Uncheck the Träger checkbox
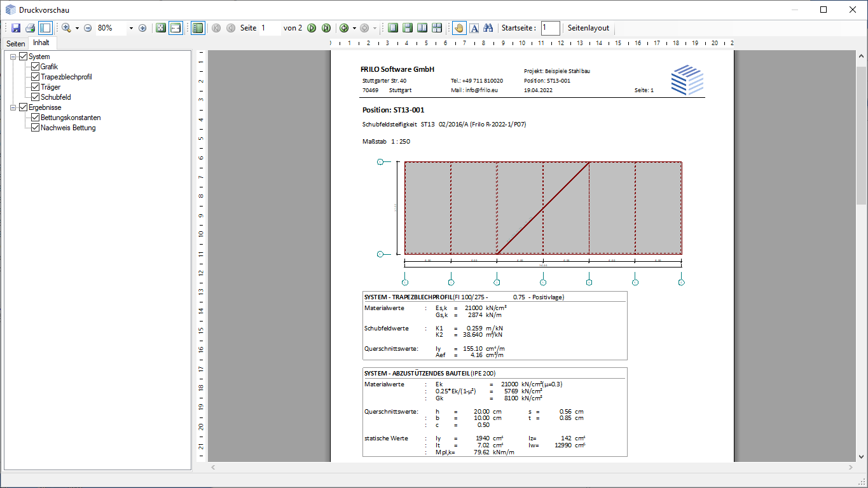Image resolution: width=868 pixels, height=488 pixels. 36,87
